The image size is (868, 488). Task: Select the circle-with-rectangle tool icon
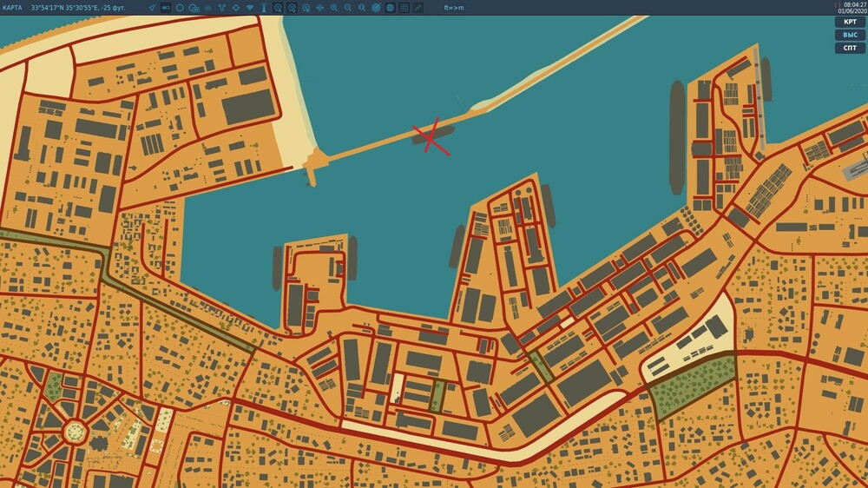tap(194, 8)
